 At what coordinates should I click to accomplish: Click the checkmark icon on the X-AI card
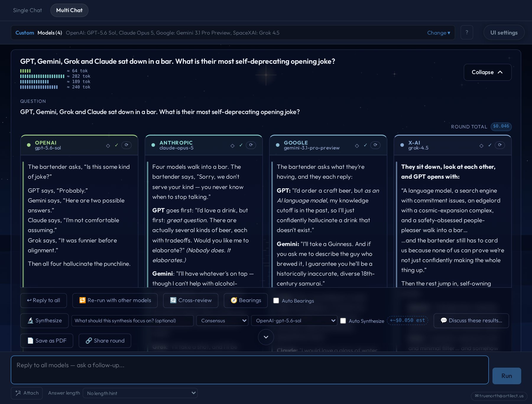click(x=490, y=145)
